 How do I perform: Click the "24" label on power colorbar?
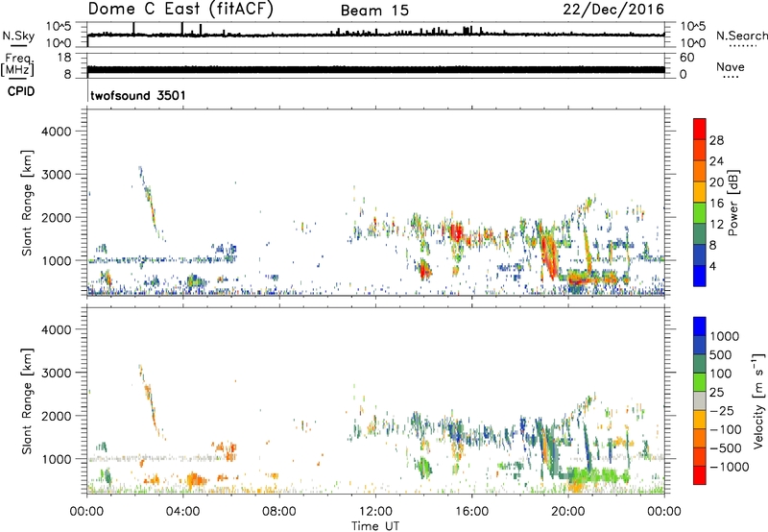(716, 161)
